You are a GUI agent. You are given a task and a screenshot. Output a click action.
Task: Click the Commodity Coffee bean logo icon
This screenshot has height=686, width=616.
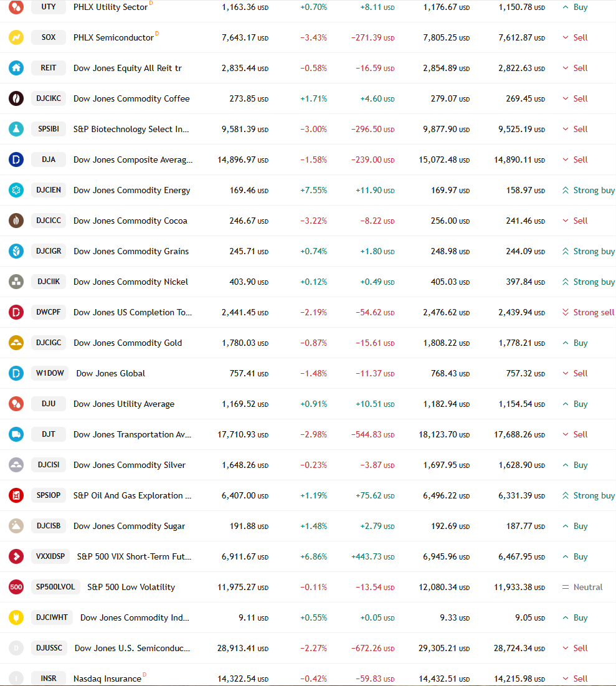[x=16, y=98]
